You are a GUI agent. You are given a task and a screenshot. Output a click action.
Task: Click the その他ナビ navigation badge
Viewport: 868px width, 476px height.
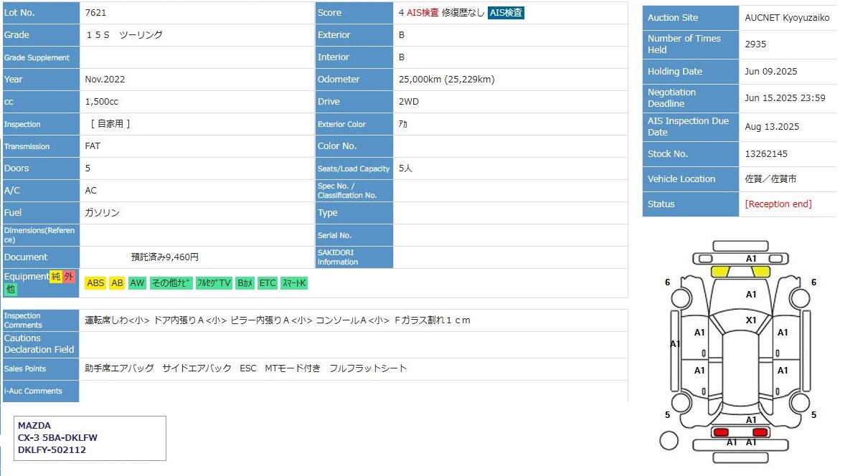(x=171, y=283)
